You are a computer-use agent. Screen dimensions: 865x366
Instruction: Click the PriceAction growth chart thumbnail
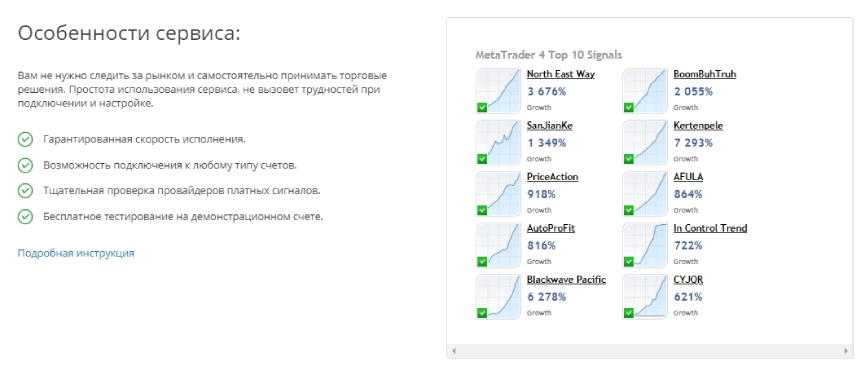498,193
